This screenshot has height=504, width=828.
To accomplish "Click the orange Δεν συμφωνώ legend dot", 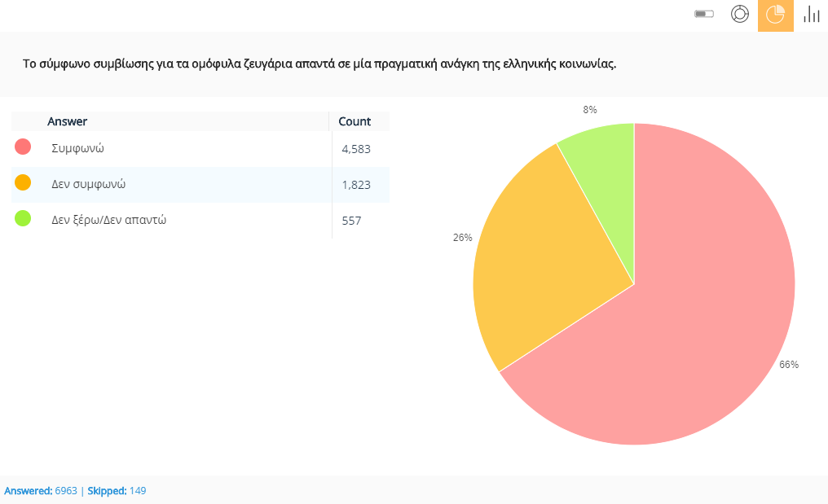I will point(23,183).
